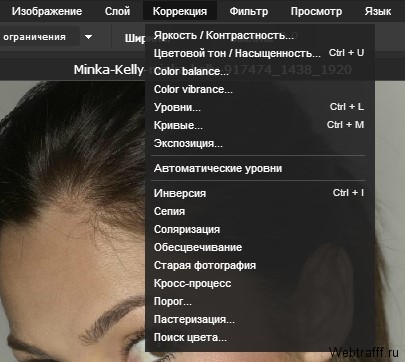
Task: Choose Экспозиция from the menu
Action: pos(260,143)
